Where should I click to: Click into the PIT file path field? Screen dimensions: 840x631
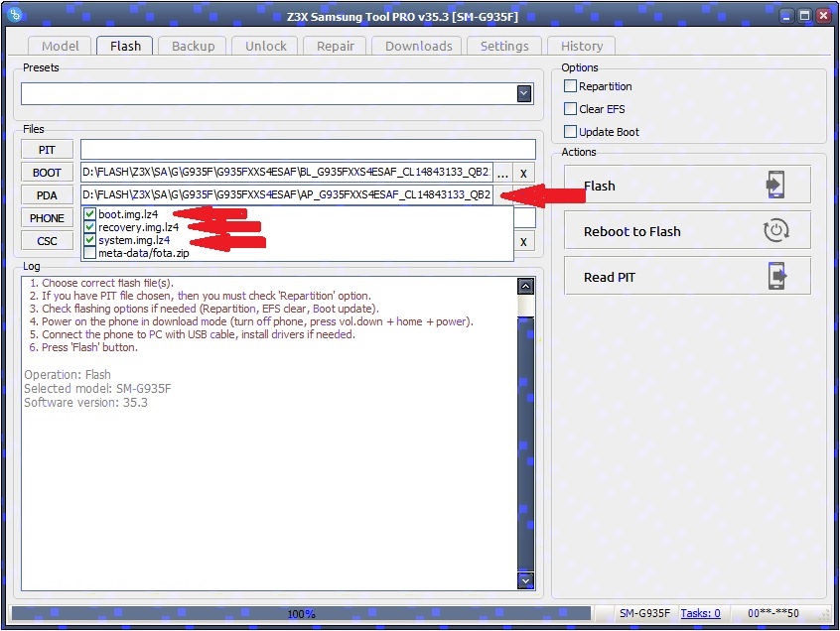pos(308,150)
